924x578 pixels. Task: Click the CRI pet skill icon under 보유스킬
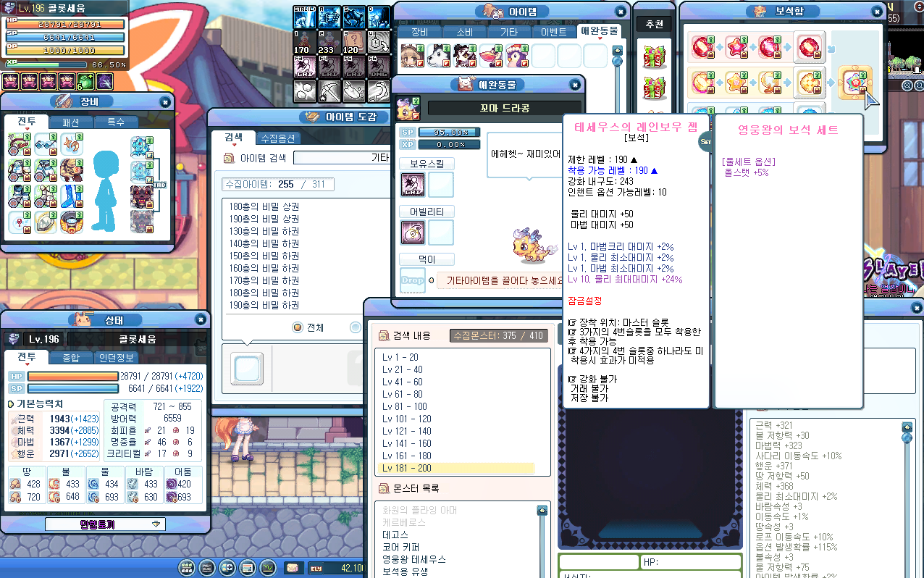click(413, 185)
